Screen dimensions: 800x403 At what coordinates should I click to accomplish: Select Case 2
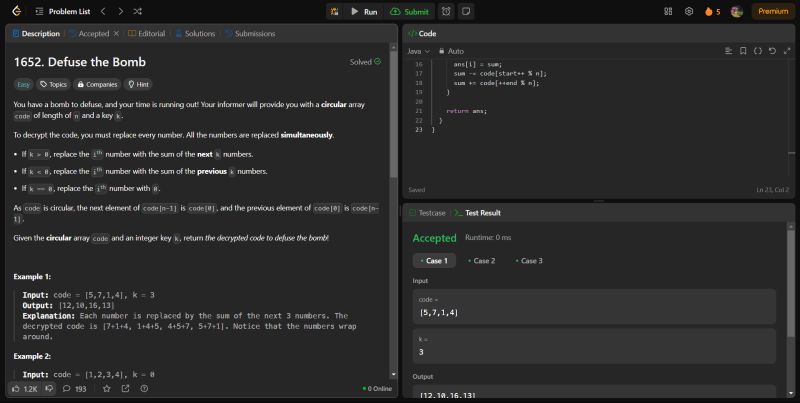(x=482, y=261)
